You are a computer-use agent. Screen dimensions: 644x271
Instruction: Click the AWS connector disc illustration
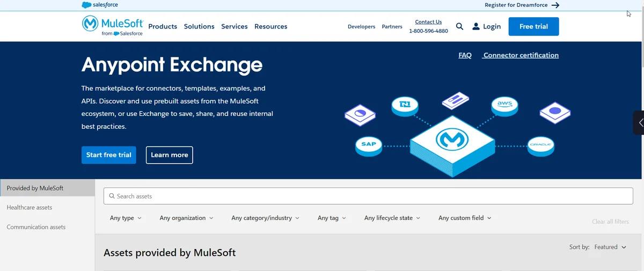[x=504, y=106]
